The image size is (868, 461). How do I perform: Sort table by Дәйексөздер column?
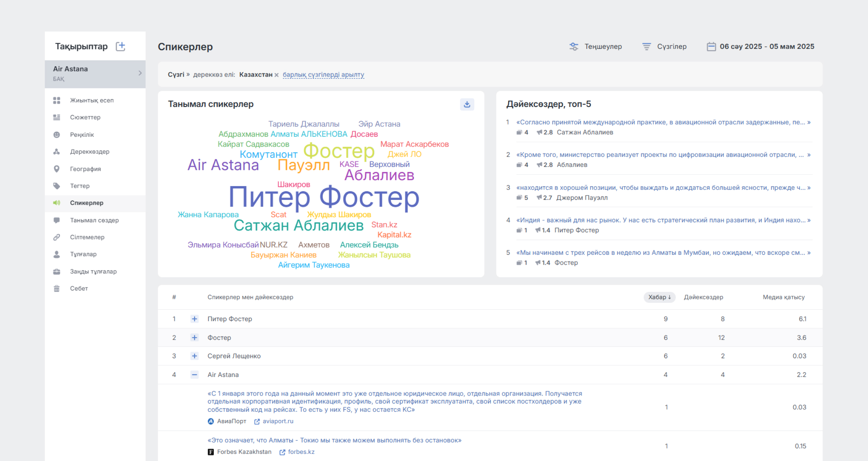pyautogui.click(x=703, y=297)
